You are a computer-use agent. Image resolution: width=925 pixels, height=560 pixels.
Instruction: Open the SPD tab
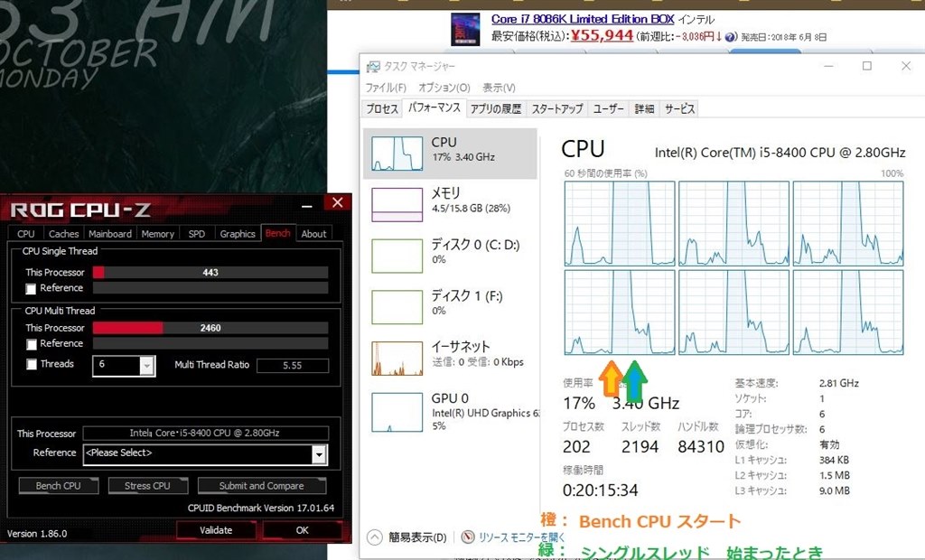196,234
